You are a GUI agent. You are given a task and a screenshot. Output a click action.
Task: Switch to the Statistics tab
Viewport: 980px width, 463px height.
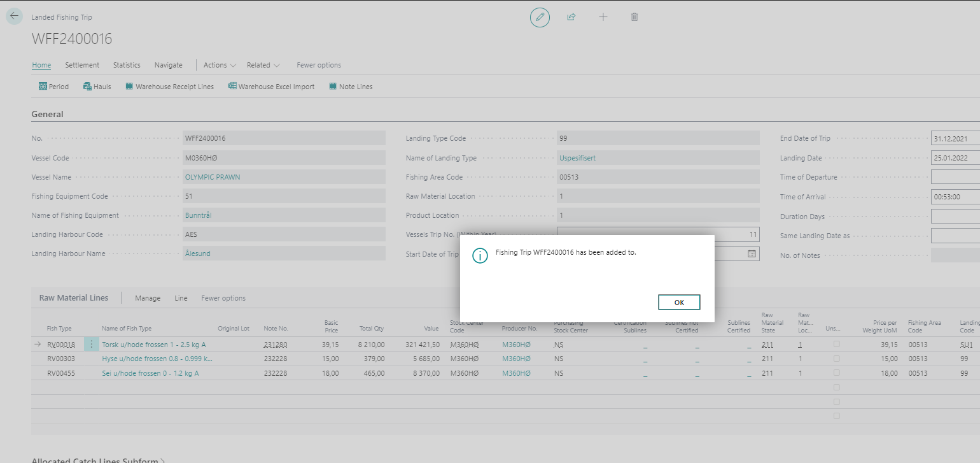click(127, 65)
